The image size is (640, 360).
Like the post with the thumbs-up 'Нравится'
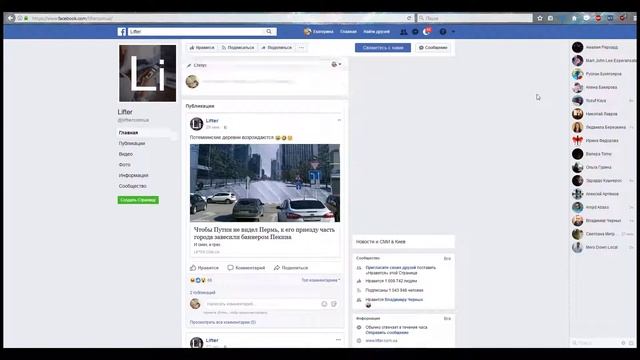tap(204, 268)
